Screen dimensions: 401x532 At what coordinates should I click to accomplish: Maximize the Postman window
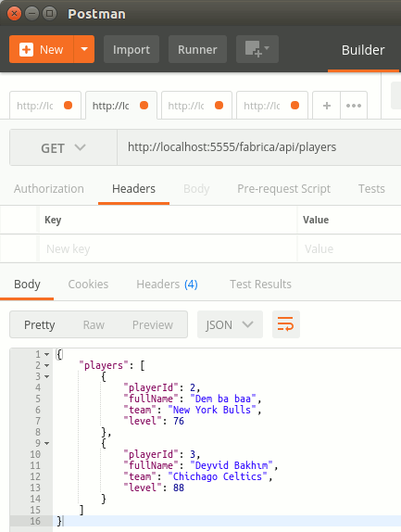[x=49, y=14]
